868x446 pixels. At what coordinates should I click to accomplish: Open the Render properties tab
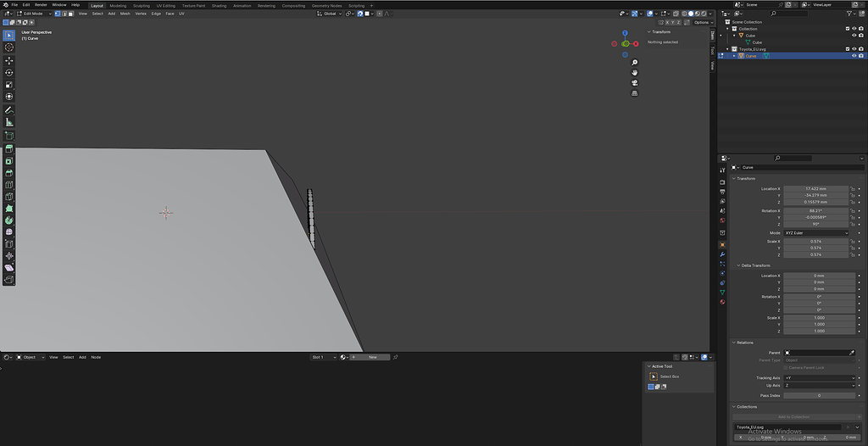pos(722,182)
